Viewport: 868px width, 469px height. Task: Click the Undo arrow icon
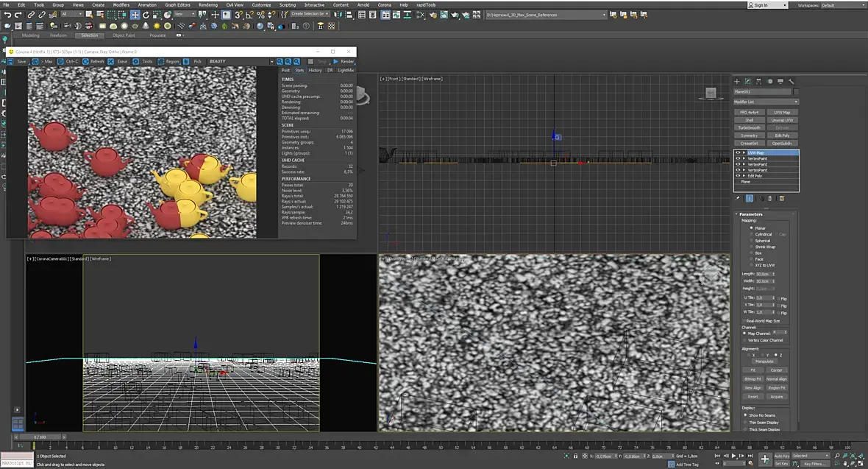tap(7, 15)
